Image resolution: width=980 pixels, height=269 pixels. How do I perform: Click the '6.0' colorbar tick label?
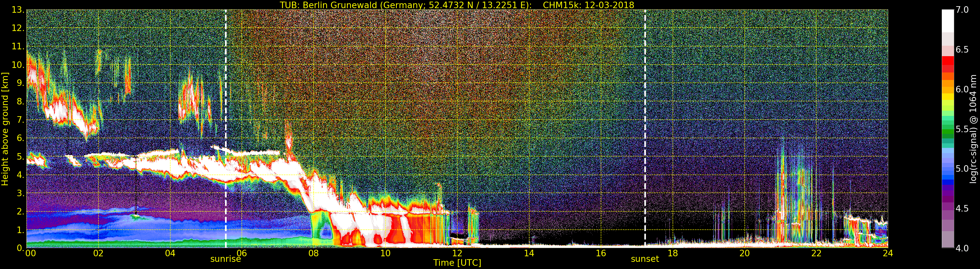click(962, 89)
